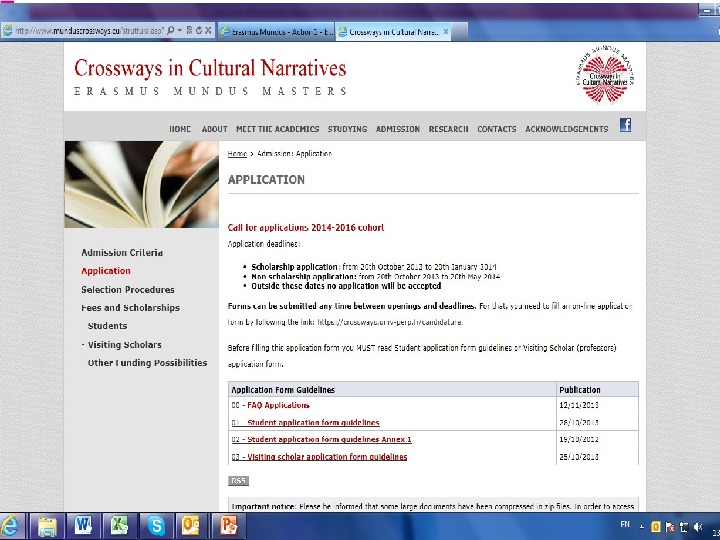Click the muted volume speaker tray icon
Viewport: 720px width, 540px height.
(x=698, y=527)
